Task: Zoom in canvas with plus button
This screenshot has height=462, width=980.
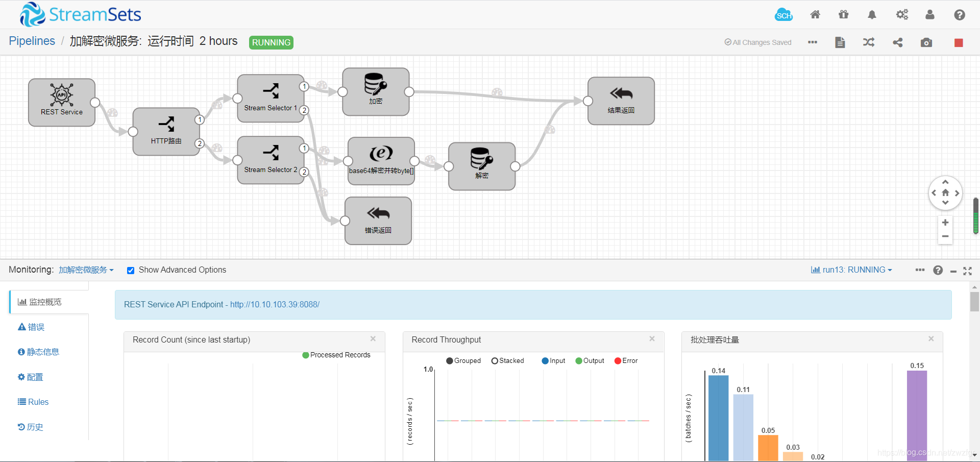Action: click(945, 223)
